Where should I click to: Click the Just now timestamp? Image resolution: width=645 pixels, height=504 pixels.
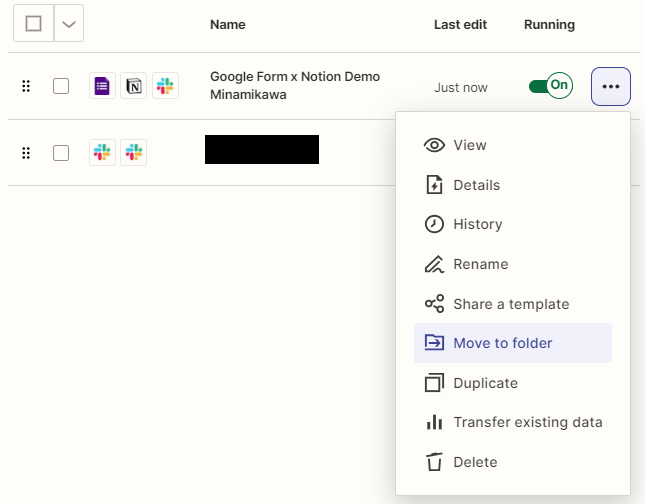click(461, 88)
